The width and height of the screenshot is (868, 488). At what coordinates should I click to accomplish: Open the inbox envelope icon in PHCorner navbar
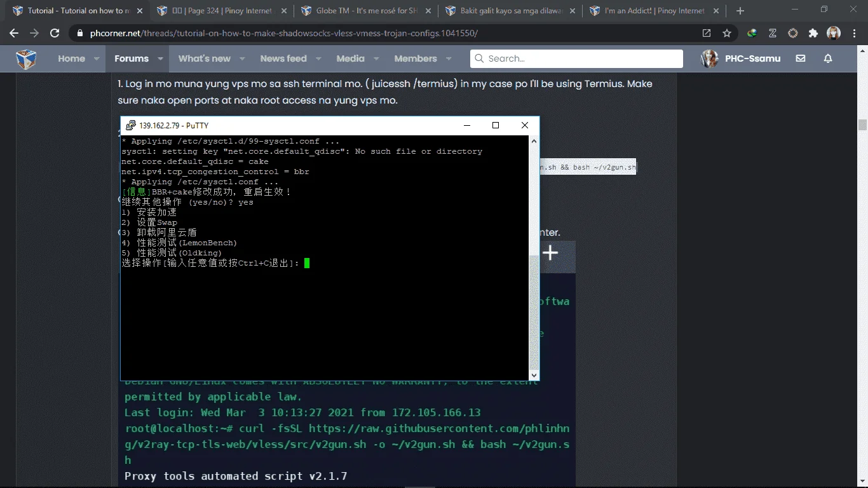point(801,58)
